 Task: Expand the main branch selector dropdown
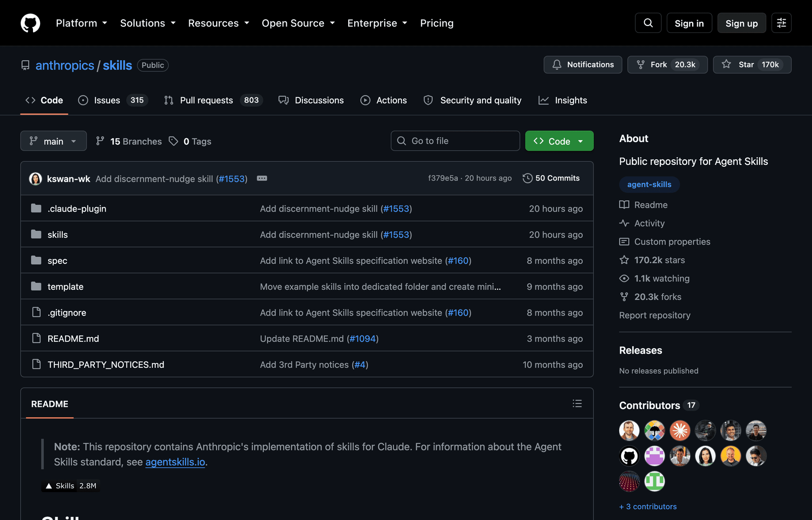click(x=53, y=141)
